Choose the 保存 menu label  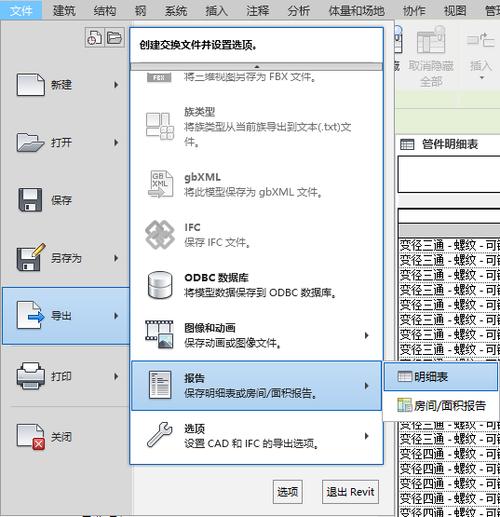pyautogui.click(x=61, y=200)
